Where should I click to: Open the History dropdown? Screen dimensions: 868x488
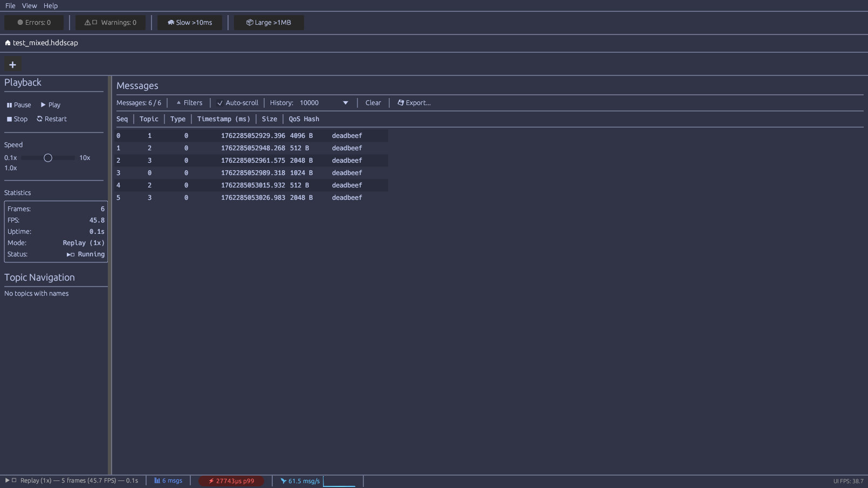345,102
